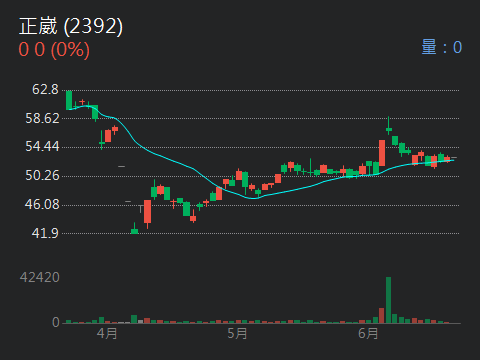Viewport: 480px width, 360px height.
Task: Click the red volume bar before the tallest bar
Action: click(x=382, y=316)
